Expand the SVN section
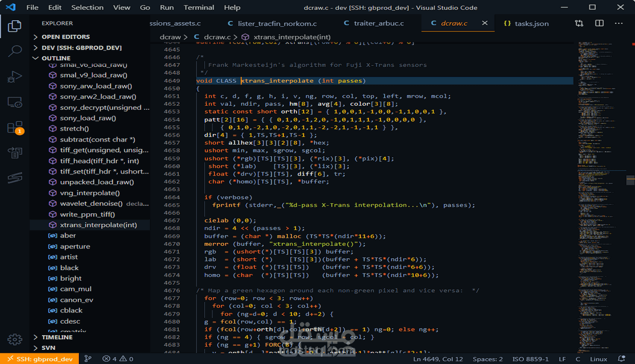This screenshot has width=635, height=364. [x=49, y=348]
